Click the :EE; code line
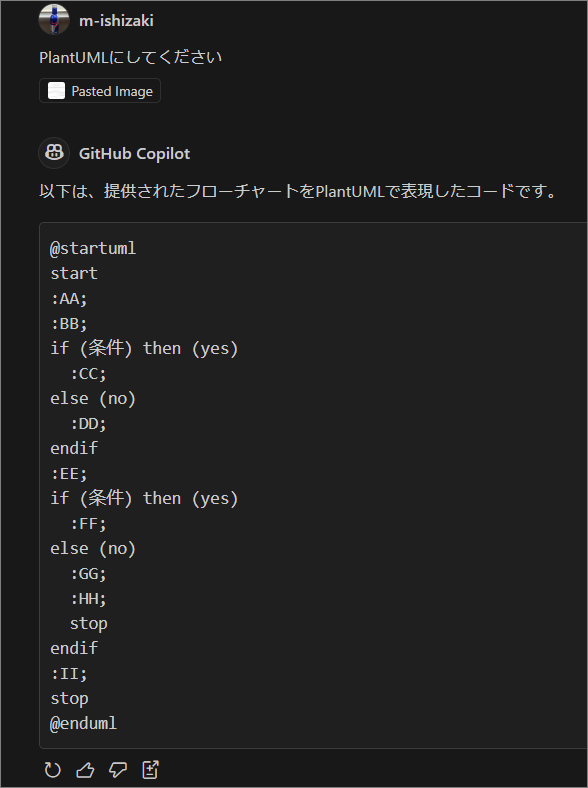Viewport: 588px width, 788px height. pyautogui.click(x=69, y=474)
